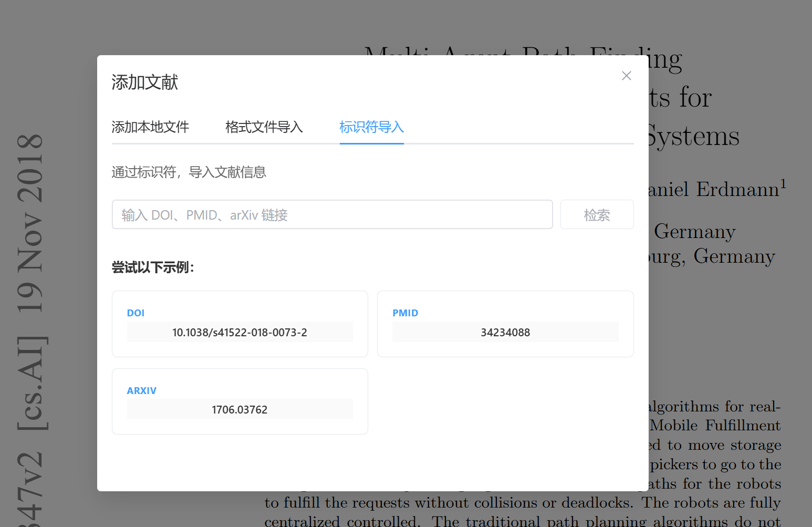Click the abstract line starting "to fulfill the requests"
The width and height of the screenshot is (812, 527).
[522, 503]
